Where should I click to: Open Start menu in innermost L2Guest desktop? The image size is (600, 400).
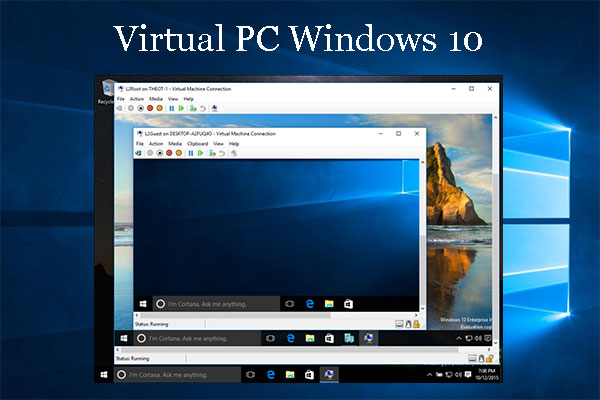[143, 304]
